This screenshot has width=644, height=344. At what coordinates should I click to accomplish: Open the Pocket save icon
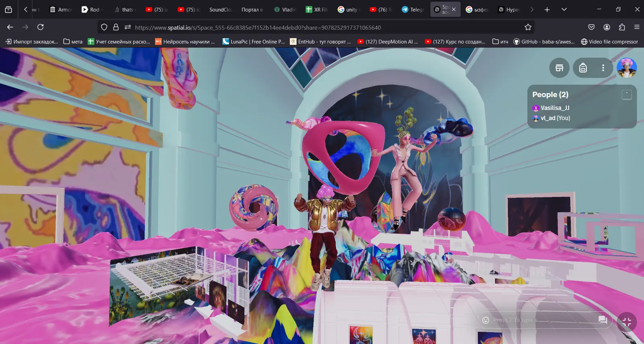(x=591, y=27)
